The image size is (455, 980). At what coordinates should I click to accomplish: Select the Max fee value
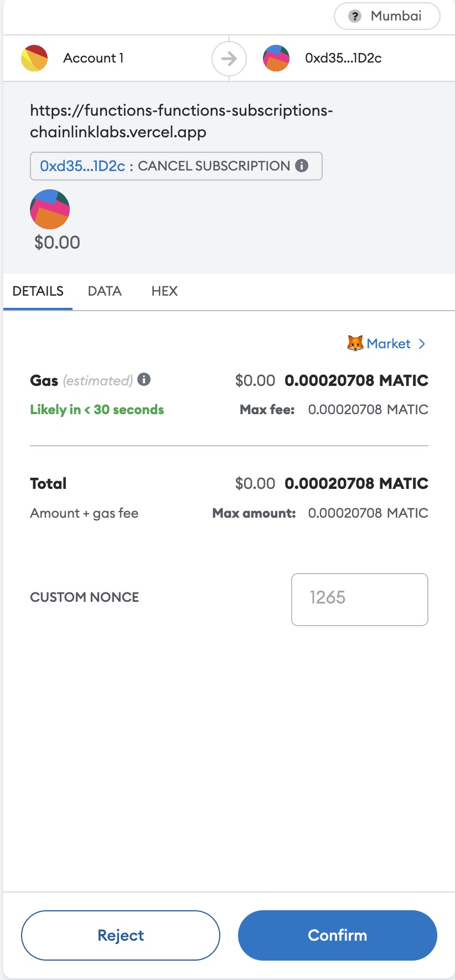click(x=368, y=409)
